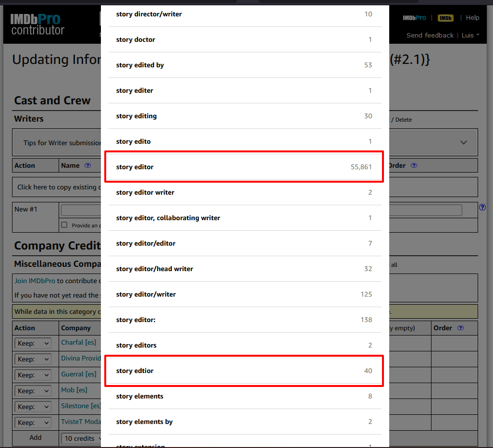This screenshot has height=448, width=493.
Task: Open the Help link in header
Action: coord(472,18)
